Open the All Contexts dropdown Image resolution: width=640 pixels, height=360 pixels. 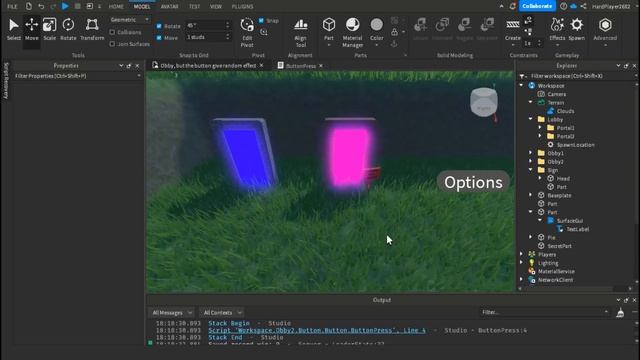point(222,313)
